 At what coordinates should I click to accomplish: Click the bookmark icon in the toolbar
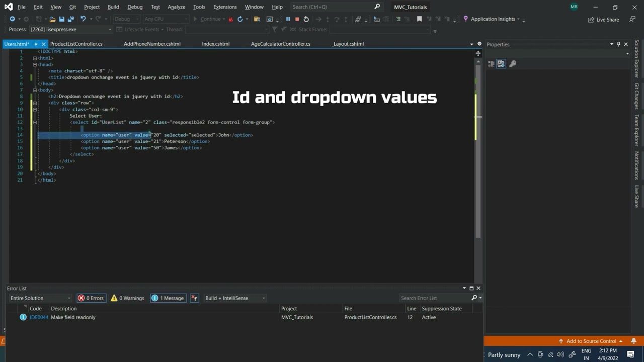(x=419, y=19)
